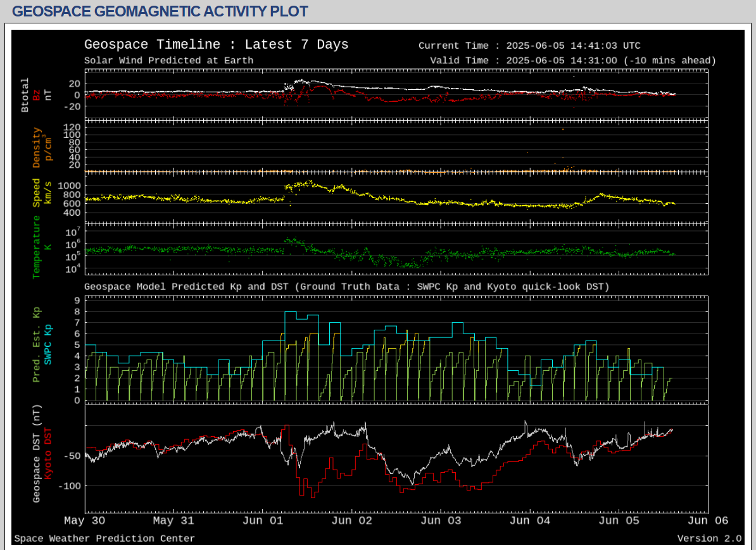Viewport: 756px width, 550px height.
Task: Click the -100 tick on the DST axis
Action: click(x=70, y=486)
